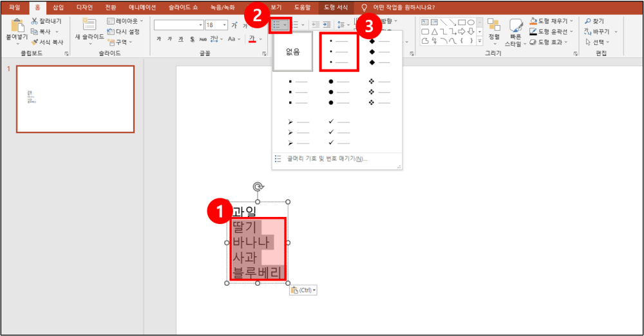Select the curve shape in gallery

coord(453,41)
